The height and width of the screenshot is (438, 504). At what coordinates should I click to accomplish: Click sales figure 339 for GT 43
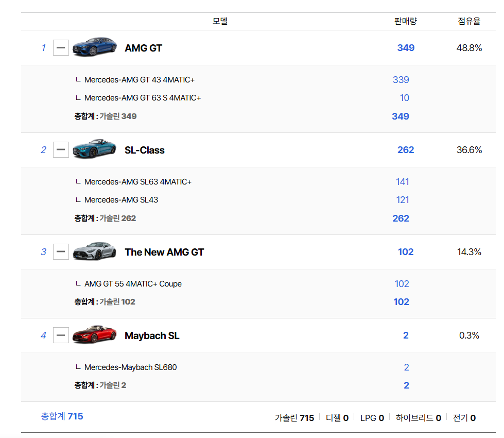coord(401,80)
